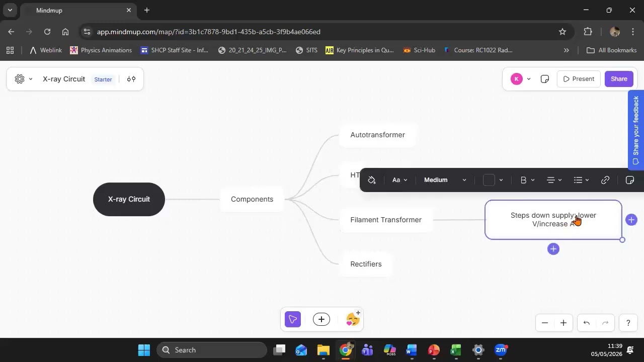The image size is (644, 362).
Task: Expand the chevron beside the settings gear
Action: 31,79
